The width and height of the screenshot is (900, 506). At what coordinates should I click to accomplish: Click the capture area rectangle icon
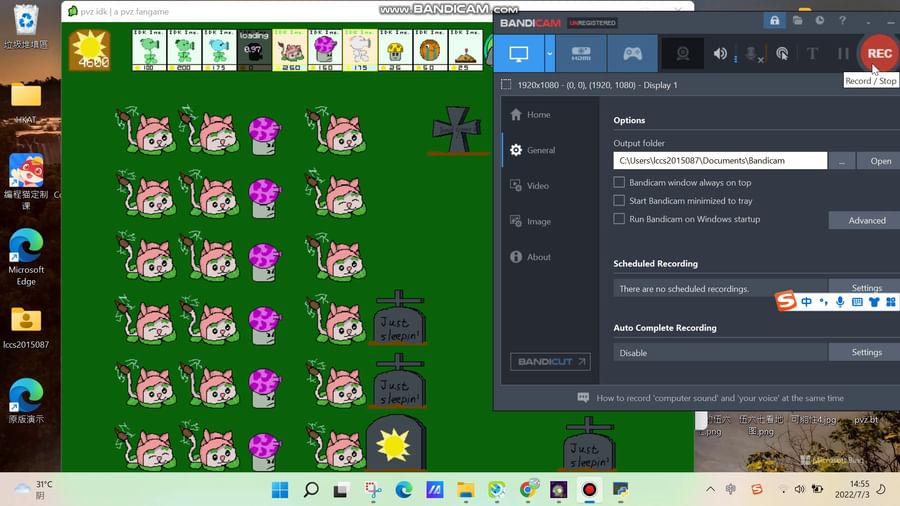pyautogui.click(x=506, y=85)
